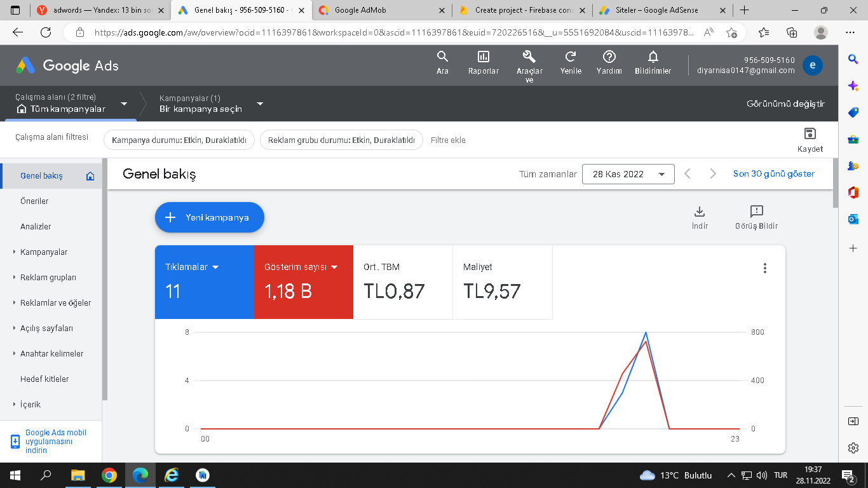Click the Ort. TBM metric card
This screenshot has width=868, height=488.
click(403, 282)
